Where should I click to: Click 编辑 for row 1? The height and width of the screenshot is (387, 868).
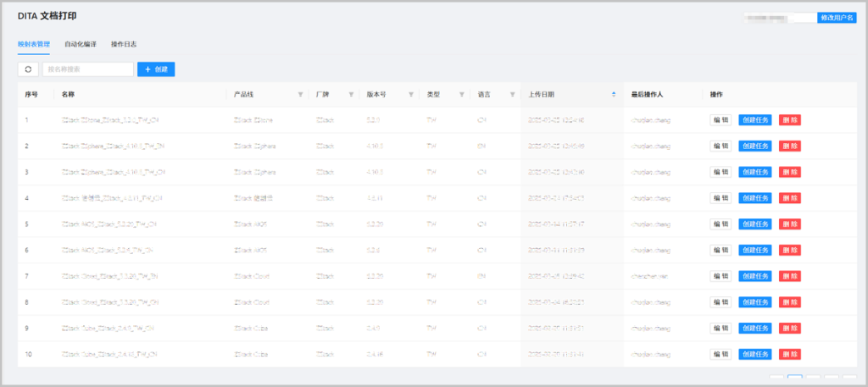coord(721,120)
